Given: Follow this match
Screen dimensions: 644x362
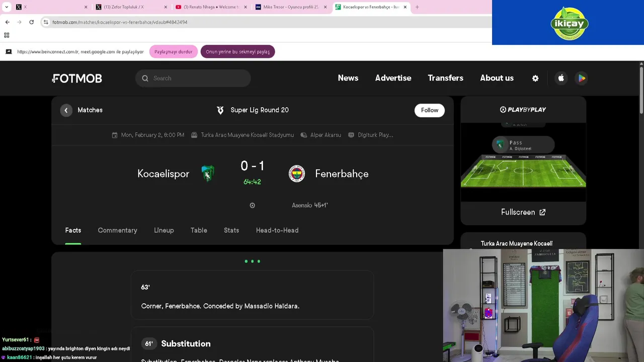Looking at the screenshot, I should pyautogui.click(x=430, y=110).
